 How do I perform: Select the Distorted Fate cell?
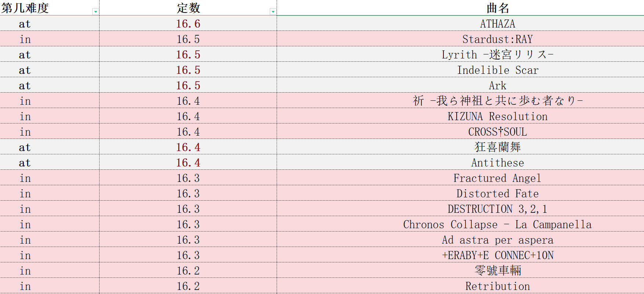(460, 193)
